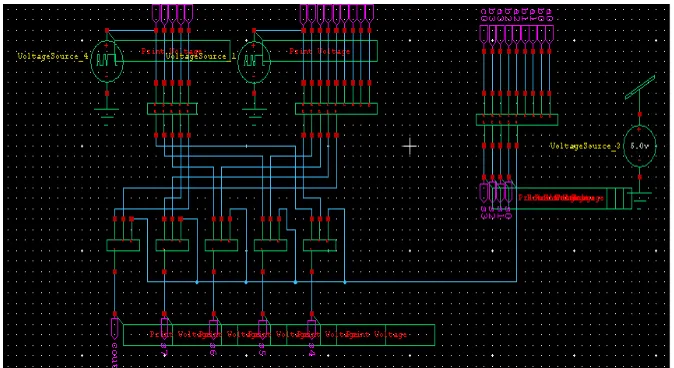Click the Print Voltage label overlapping VoltageSource_1's name
The height and width of the screenshot is (368, 674).
tap(172, 51)
